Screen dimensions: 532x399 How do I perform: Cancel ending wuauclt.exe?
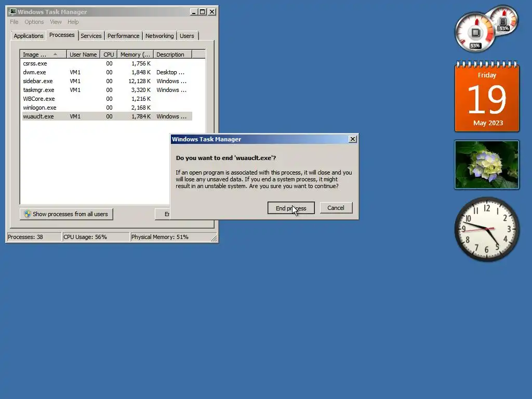pyautogui.click(x=336, y=208)
